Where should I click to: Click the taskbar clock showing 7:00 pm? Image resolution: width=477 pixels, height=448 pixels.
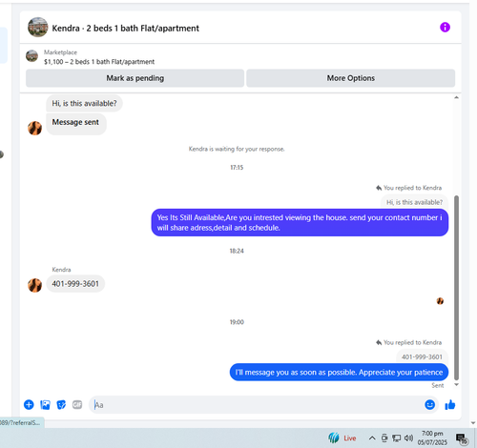pyautogui.click(x=432, y=438)
